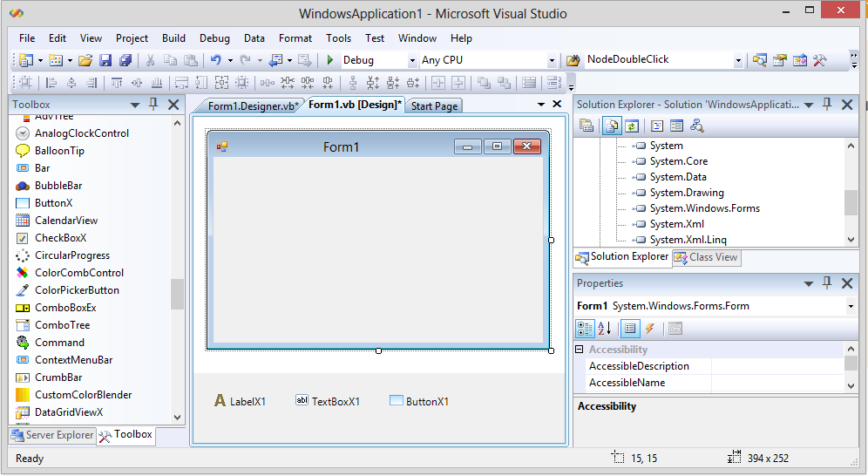The height and width of the screenshot is (476, 868).
Task: Select the TextBoxX1 component in the tray
Action: click(x=328, y=401)
